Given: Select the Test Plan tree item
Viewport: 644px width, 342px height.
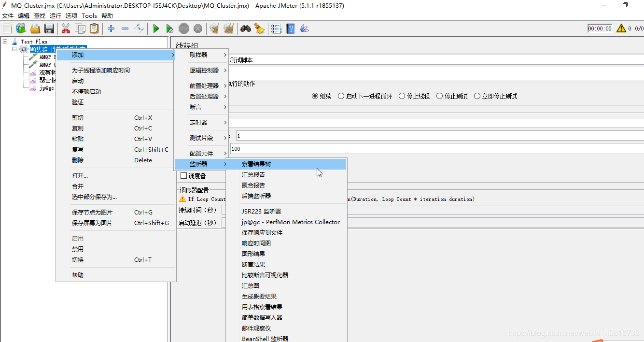Looking at the screenshot, I should point(34,42).
